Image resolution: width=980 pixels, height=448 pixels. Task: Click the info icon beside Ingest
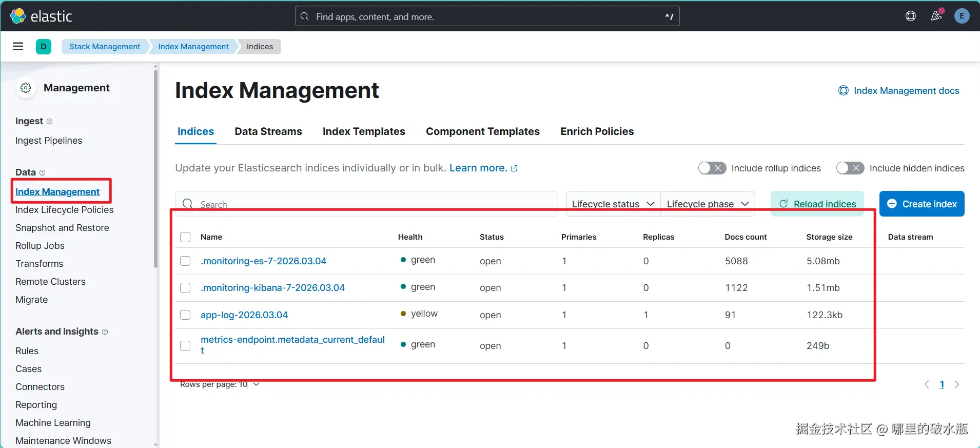click(50, 122)
